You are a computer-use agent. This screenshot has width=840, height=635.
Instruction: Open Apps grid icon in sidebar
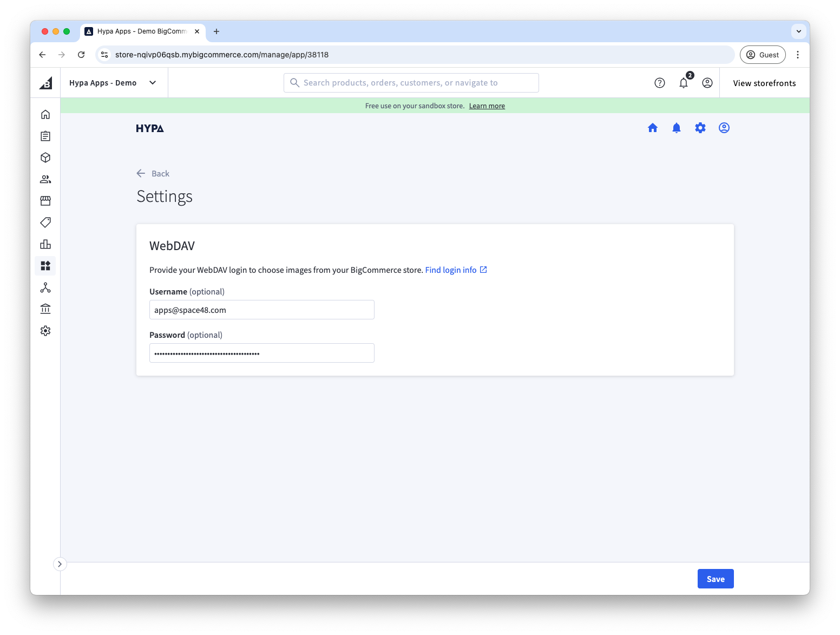click(45, 266)
